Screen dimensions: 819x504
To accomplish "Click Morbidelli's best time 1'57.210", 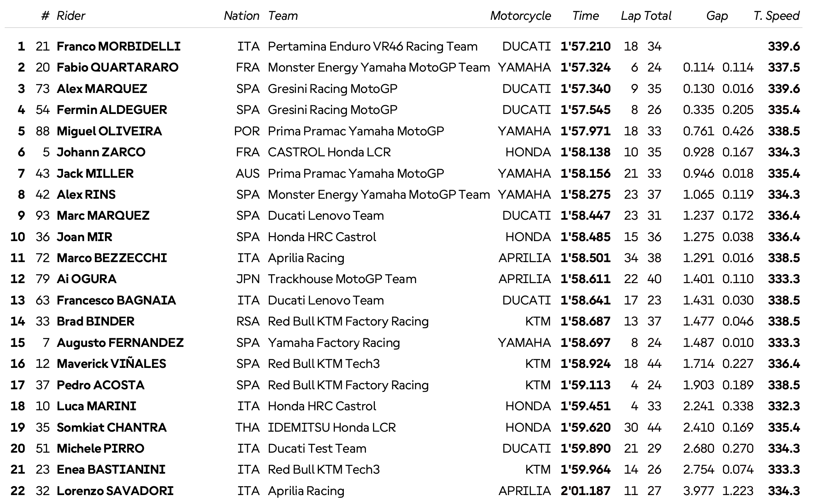I will (x=585, y=46).
